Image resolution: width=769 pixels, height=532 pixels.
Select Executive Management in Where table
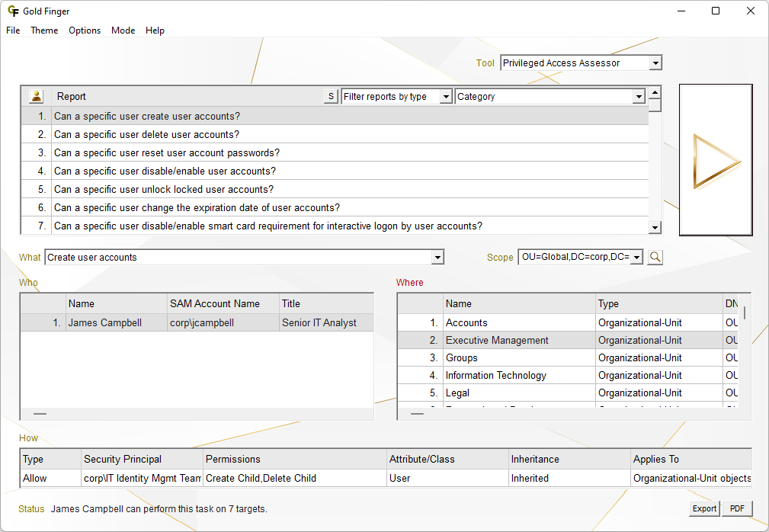568,340
